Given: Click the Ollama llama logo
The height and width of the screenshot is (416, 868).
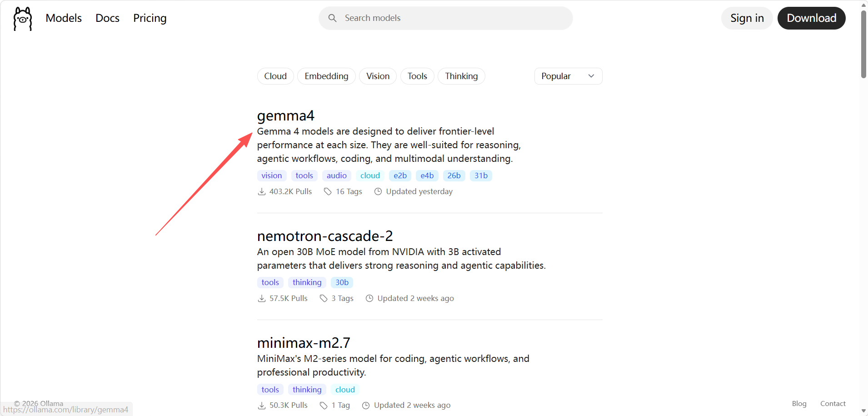Looking at the screenshot, I should (23, 19).
